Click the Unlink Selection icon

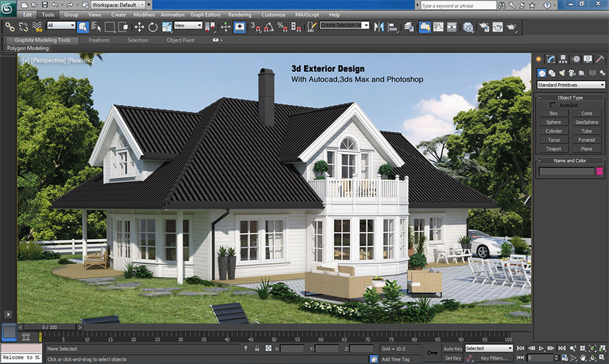[23, 27]
